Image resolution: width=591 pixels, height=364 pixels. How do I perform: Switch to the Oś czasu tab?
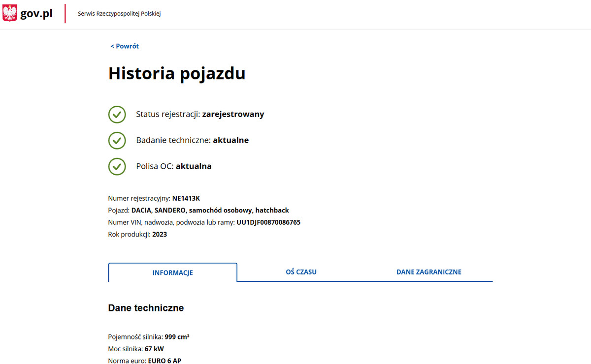pos(301,272)
